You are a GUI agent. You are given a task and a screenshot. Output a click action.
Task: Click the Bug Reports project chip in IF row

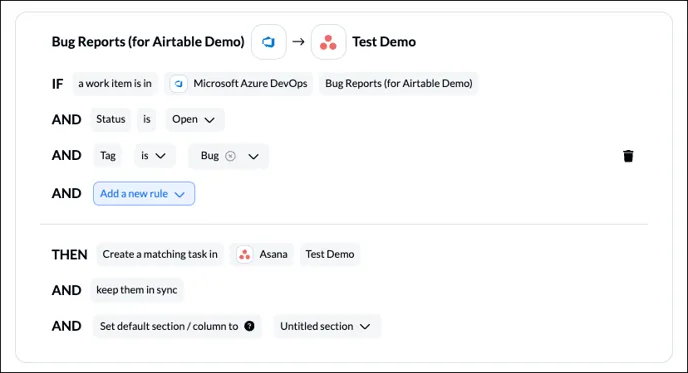click(398, 83)
